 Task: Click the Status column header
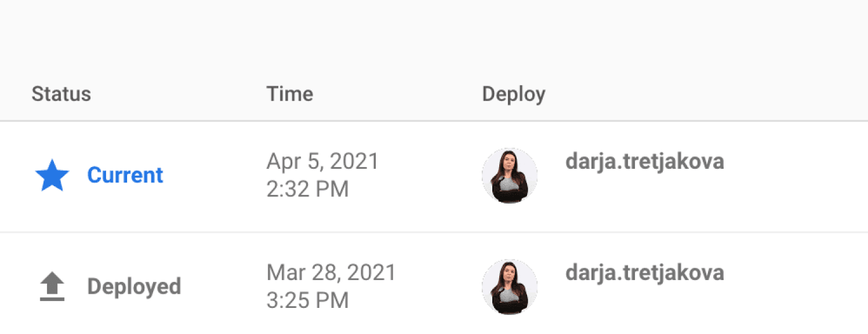(x=61, y=94)
